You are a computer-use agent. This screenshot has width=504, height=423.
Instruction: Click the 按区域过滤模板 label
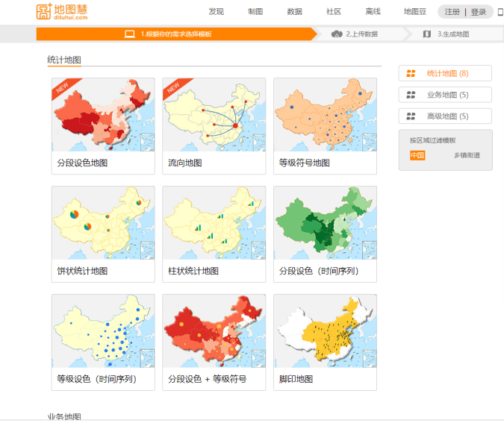pyautogui.click(x=432, y=140)
